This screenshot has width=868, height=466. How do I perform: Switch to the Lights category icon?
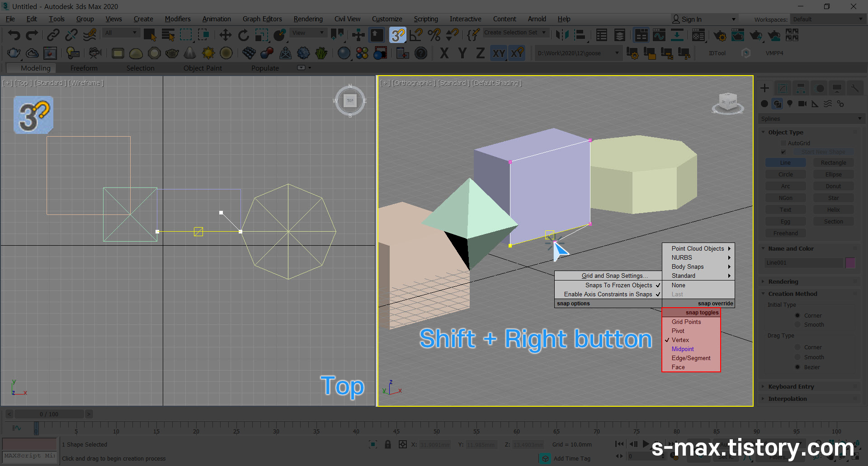click(x=790, y=104)
